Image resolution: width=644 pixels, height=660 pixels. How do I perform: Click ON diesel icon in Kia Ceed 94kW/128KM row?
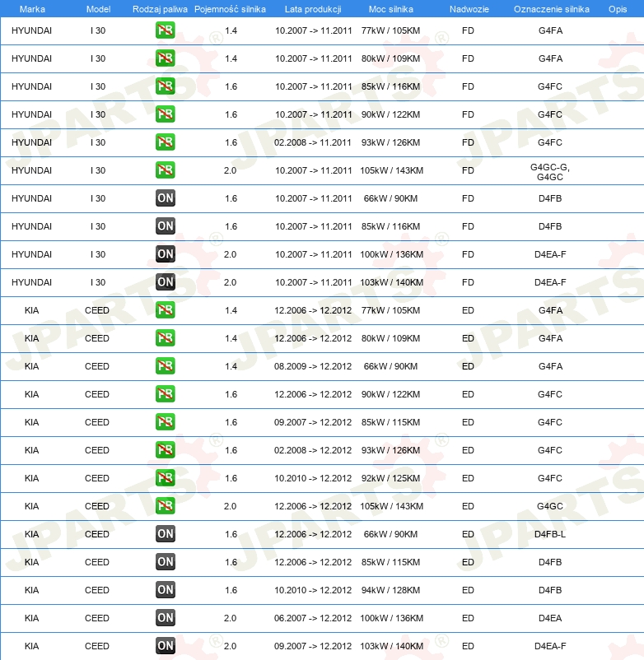coord(165,590)
